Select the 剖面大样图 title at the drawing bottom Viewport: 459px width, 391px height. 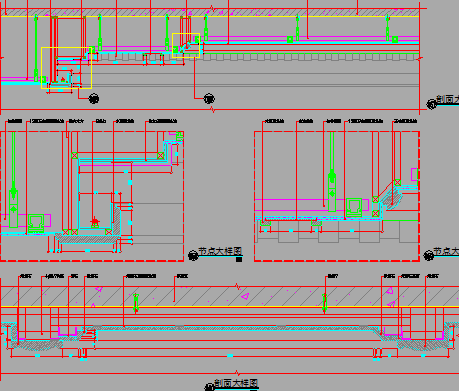(236, 383)
